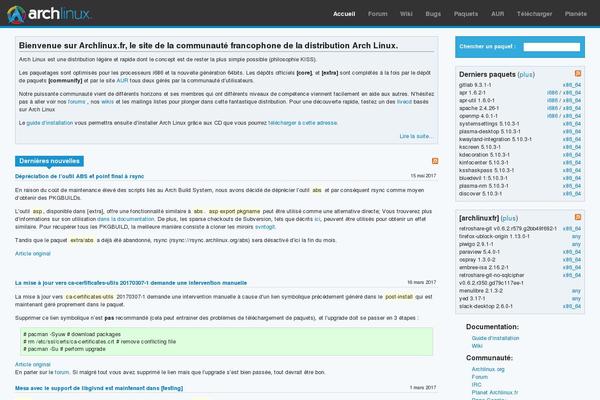Click package name 'embree-isa 2.16.2-1'
Viewport: 600px width, 400px height.
click(484, 268)
